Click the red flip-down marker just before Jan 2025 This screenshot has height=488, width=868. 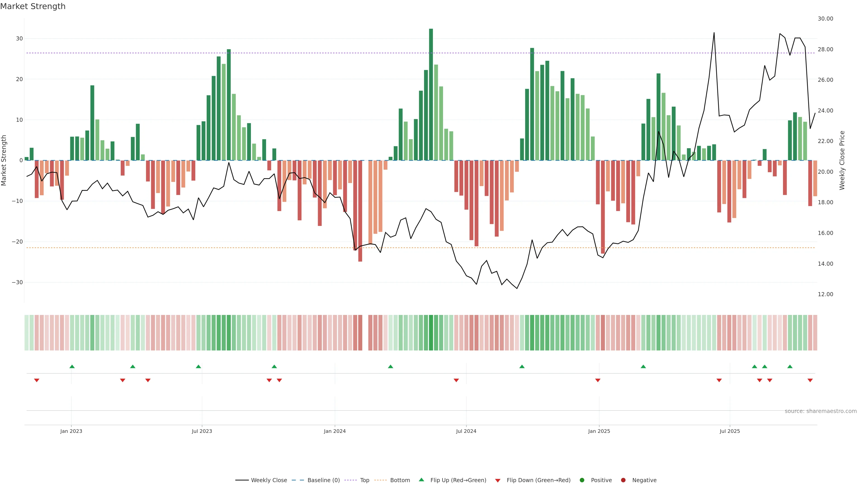(x=598, y=380)
